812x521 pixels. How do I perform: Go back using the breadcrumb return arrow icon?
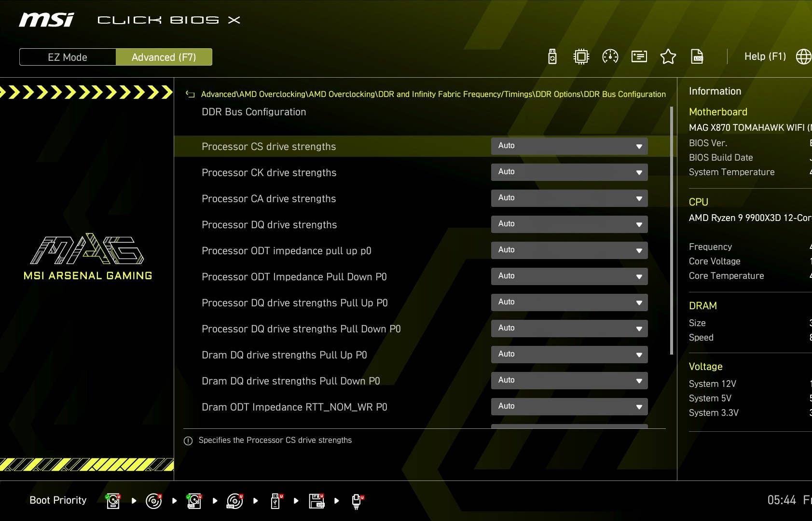pyautogui.click(x=190, y=95)
